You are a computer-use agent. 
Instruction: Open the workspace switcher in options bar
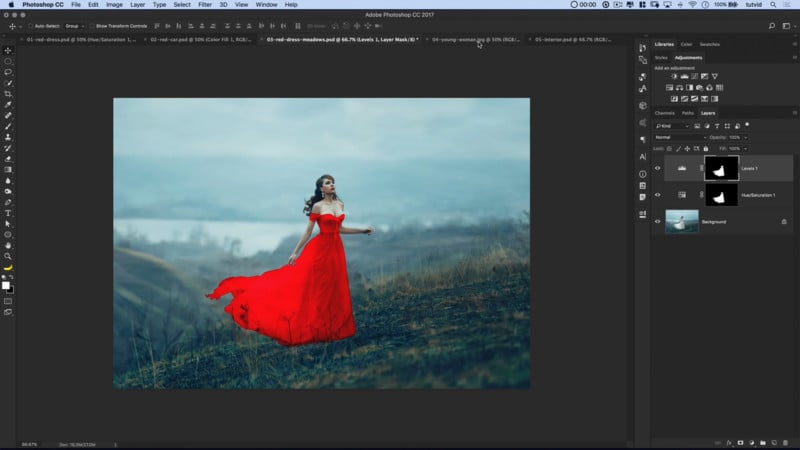[x=786, y=26]
